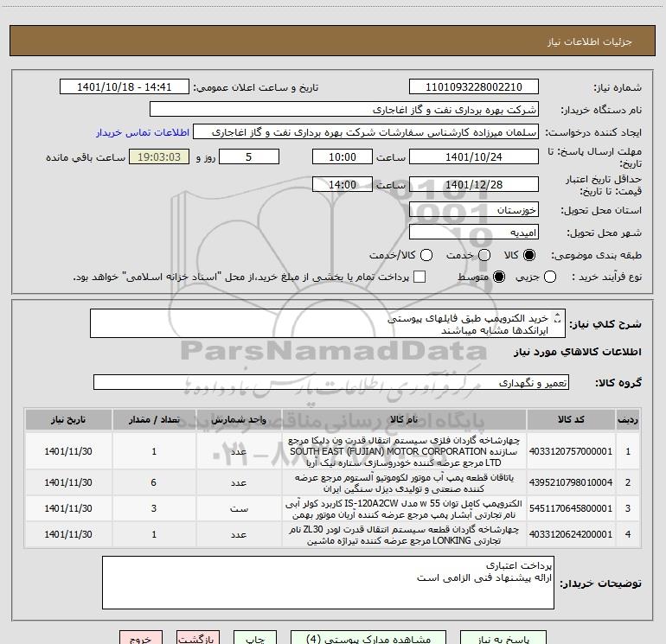This screenshot has width=666, height=644.
Task: Click the quantity 6 in row 2
Action: click(x=154, y=482)
